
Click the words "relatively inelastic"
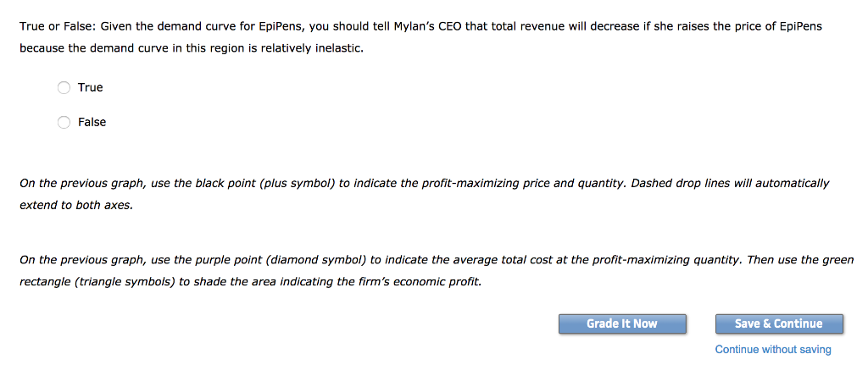click(316, 47)
